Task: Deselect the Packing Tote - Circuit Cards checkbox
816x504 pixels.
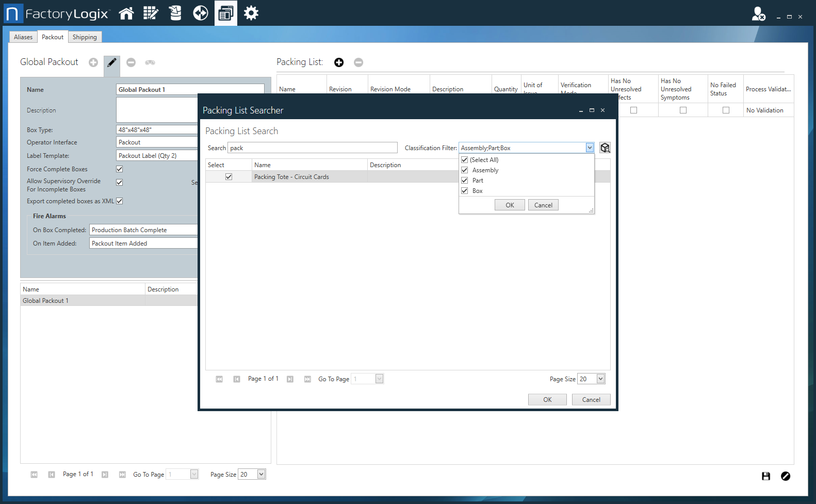Action: click(229, 177)
